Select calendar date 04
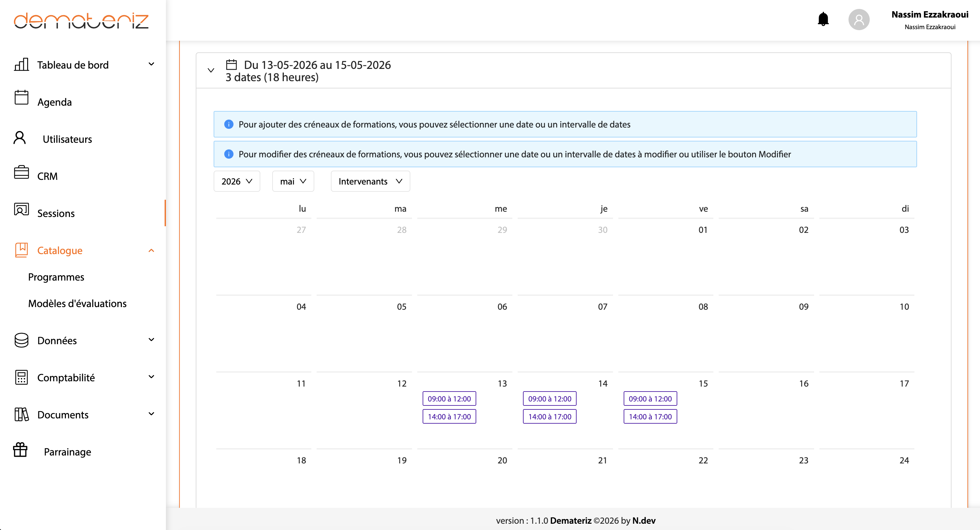 point(301,307)
